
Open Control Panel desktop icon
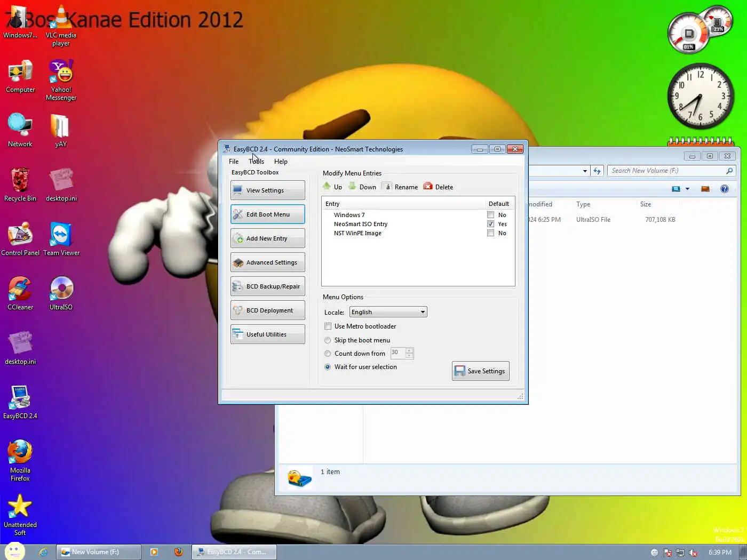[x=20, y=239]
